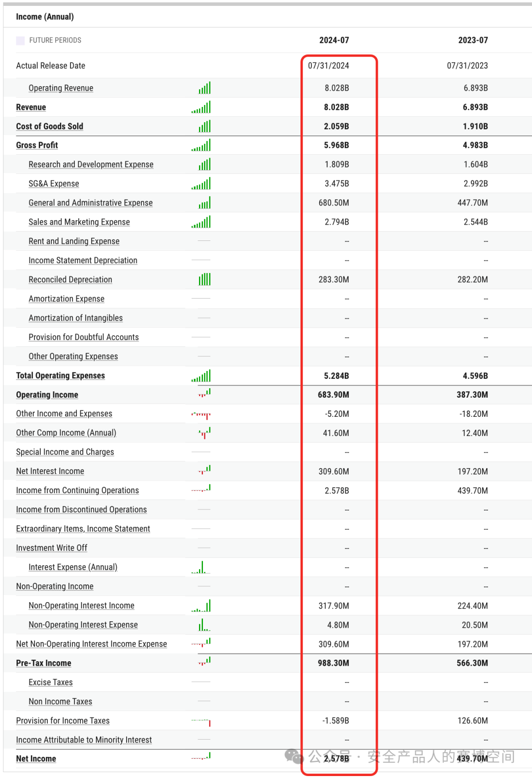Click the Other Comp Income sparkline
Screen dimensions: 532x778
click(204, 433)
